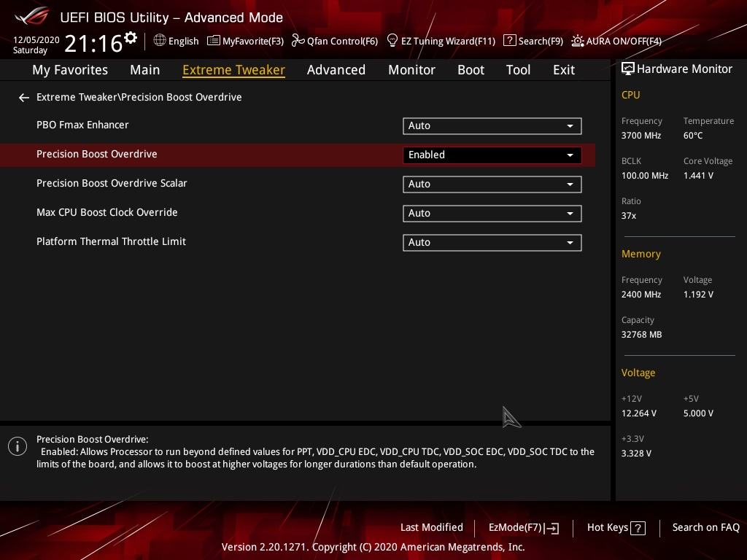
Task: Click the 21:16 clock display
Action: coord(93,43)
